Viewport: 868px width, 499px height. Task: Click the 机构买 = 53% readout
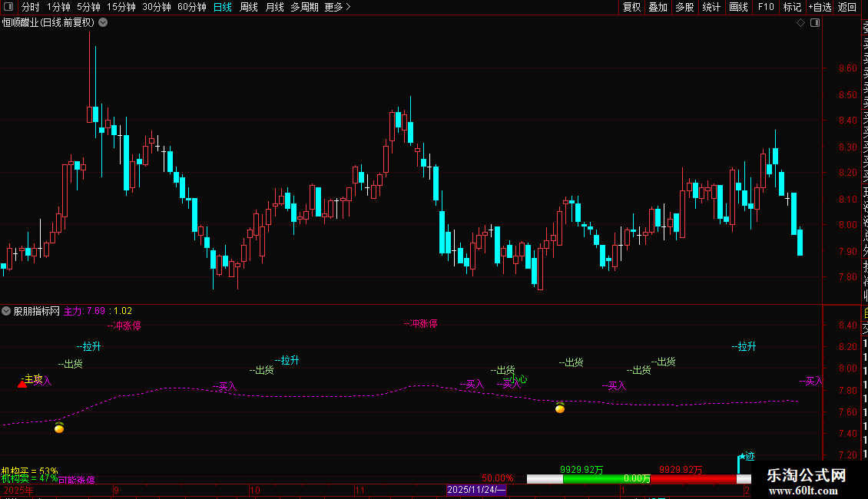point(29,471)
